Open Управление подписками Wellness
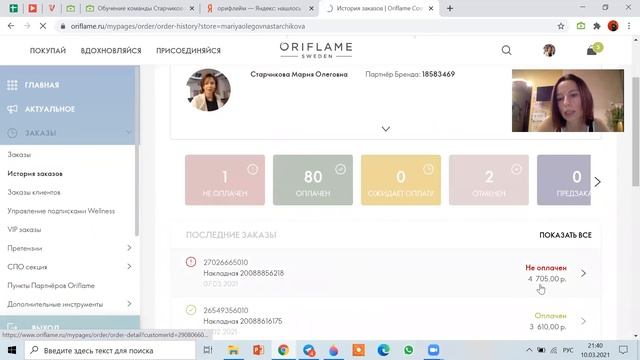Image resolution: width=640 pixels, height=360 pixels. (x=61, y=211)
